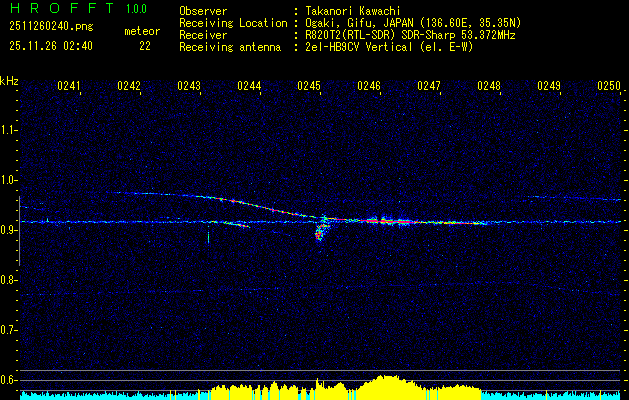Click the Receiver label
The height and width of the screenshot is (400, 629).
(x=203, y=35)
